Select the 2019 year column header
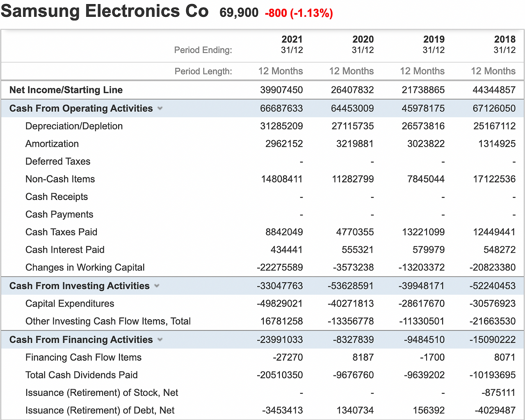This screenshot has height=420, width=525. coord(434,39)
